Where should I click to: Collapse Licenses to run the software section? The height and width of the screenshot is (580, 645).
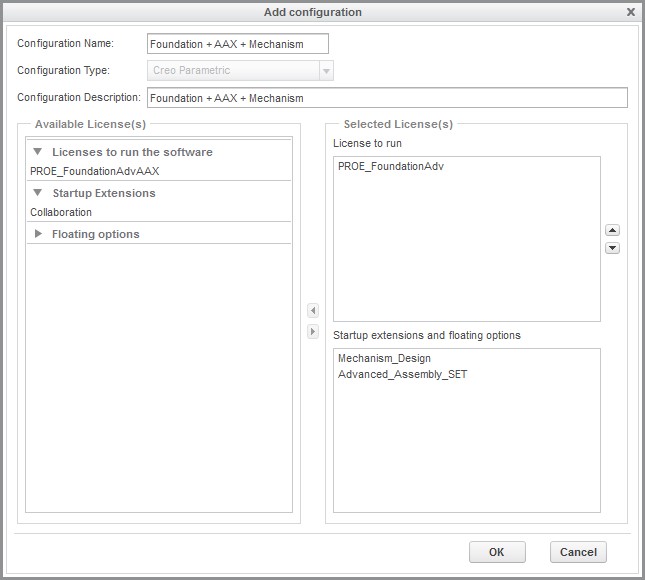coord(37,152)
